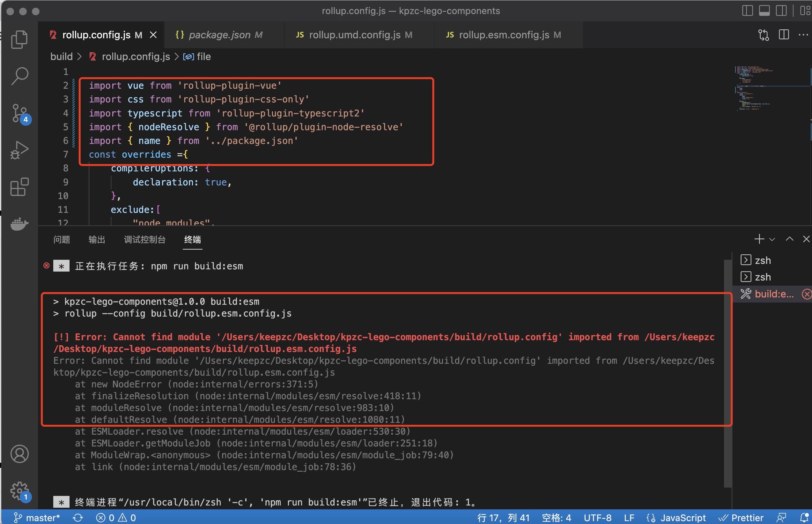Close the bottom panel
The width and height of the screenshot is (812, 524).
806,239
